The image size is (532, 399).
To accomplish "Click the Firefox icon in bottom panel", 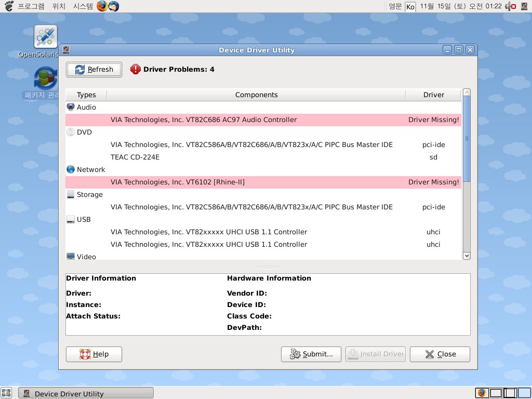I will 482,393.
